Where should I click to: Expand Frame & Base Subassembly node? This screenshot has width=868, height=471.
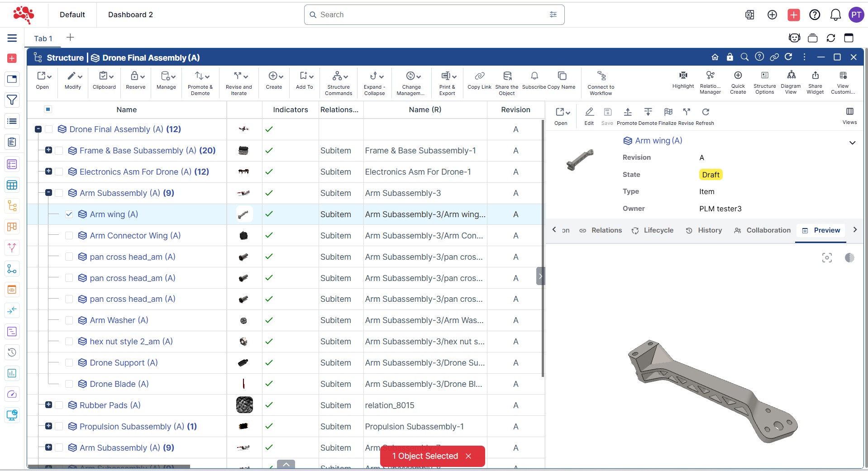pos(48,150)
